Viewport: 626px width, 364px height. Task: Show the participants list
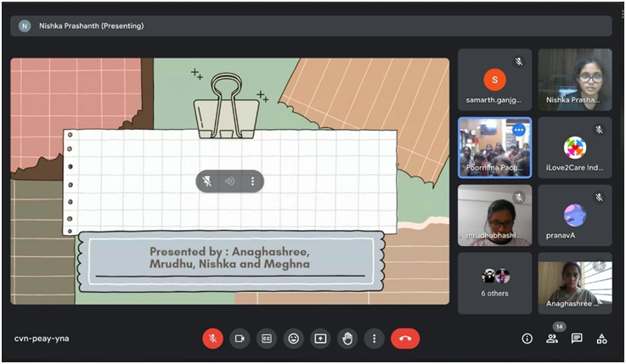click(x=552, y=339)
